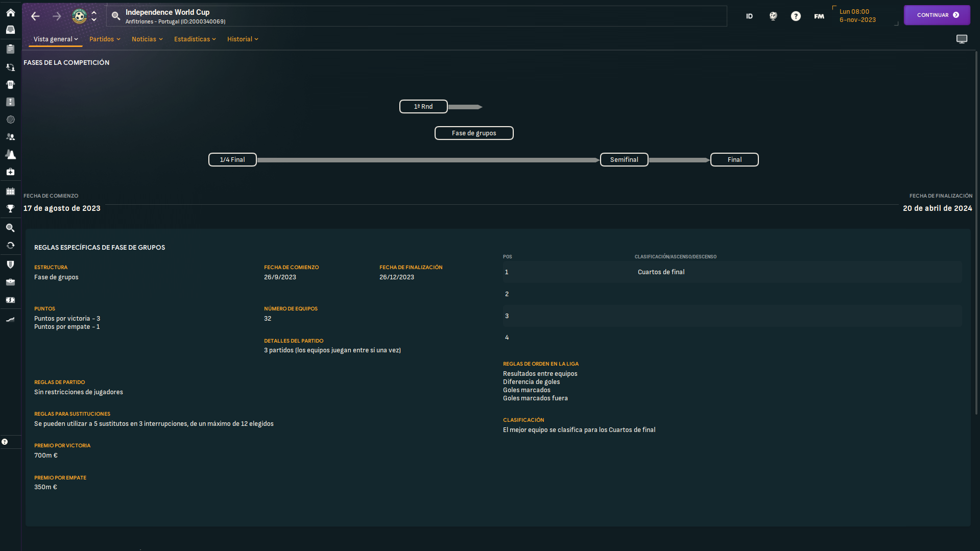The width and height of the screenshot is (980, 551).
Task: Click 'Resultados entre equipos' ordering rule
Action: 540,374
